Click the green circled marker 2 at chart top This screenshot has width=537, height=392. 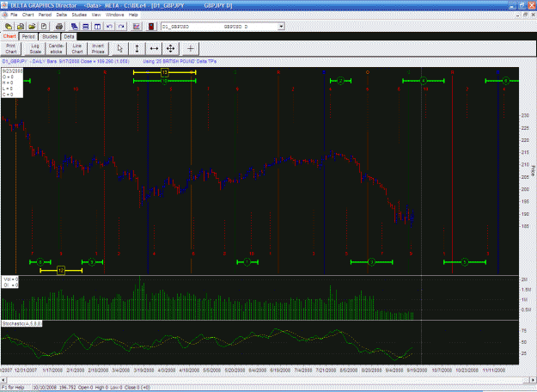340,81
